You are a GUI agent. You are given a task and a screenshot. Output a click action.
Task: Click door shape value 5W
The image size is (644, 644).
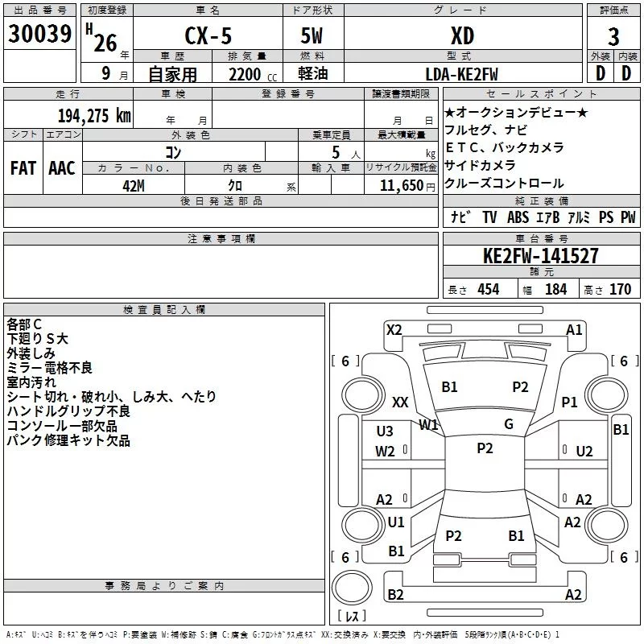click(x=312, y=35)
